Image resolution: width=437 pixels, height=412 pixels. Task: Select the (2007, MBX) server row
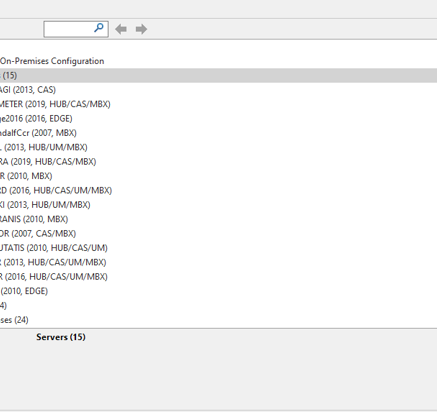click(x=38, y=133)
